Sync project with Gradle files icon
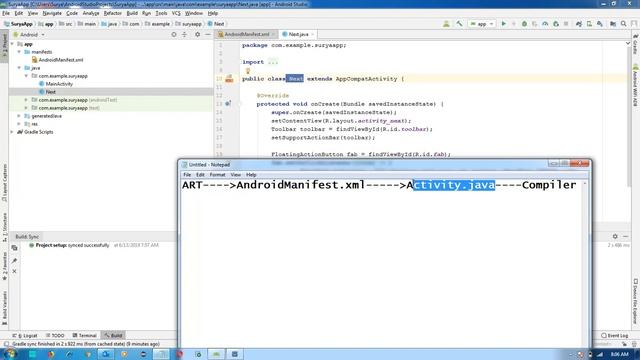The width and height of the screenshot is (640, 360). pyautogui.click(x=579, y=24)
